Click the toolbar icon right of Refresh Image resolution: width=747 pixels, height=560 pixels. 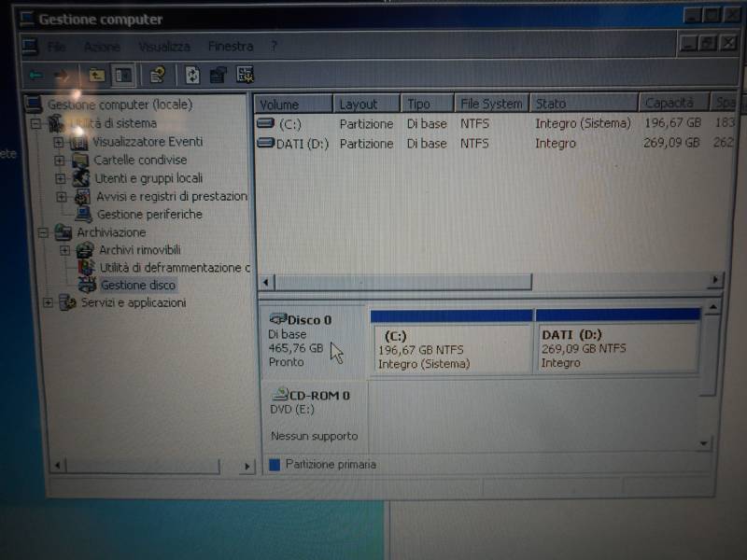(218, 76)
